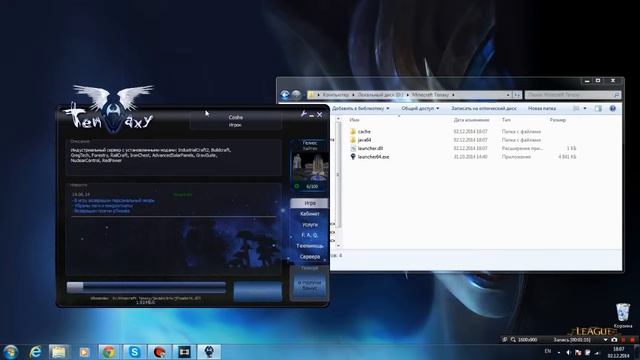The width and height of the screenshot is (640, 360).
Task: Go back in the Explorer window
Action: (x=285, y=95)
